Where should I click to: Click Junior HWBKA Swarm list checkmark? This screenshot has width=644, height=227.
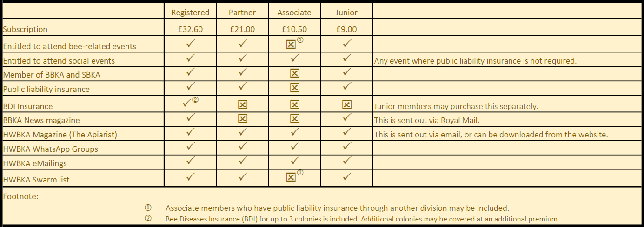tap(346, 176)
